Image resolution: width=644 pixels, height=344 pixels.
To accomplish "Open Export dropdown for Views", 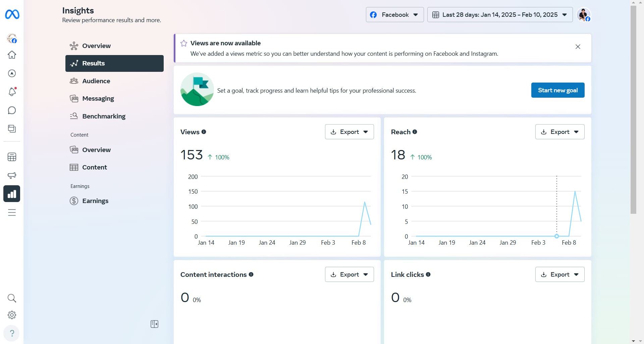I will [349, 132].
